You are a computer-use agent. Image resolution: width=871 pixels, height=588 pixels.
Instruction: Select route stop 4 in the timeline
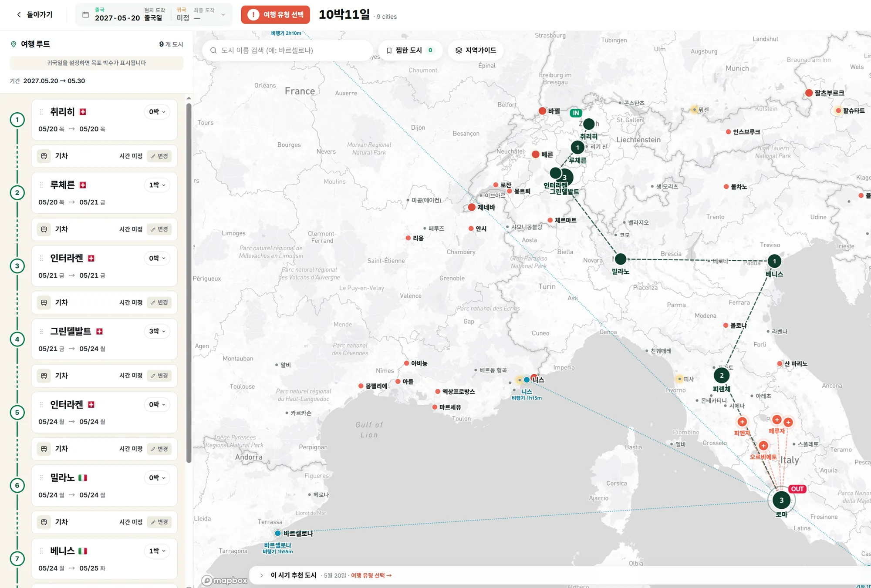[17, 339]
